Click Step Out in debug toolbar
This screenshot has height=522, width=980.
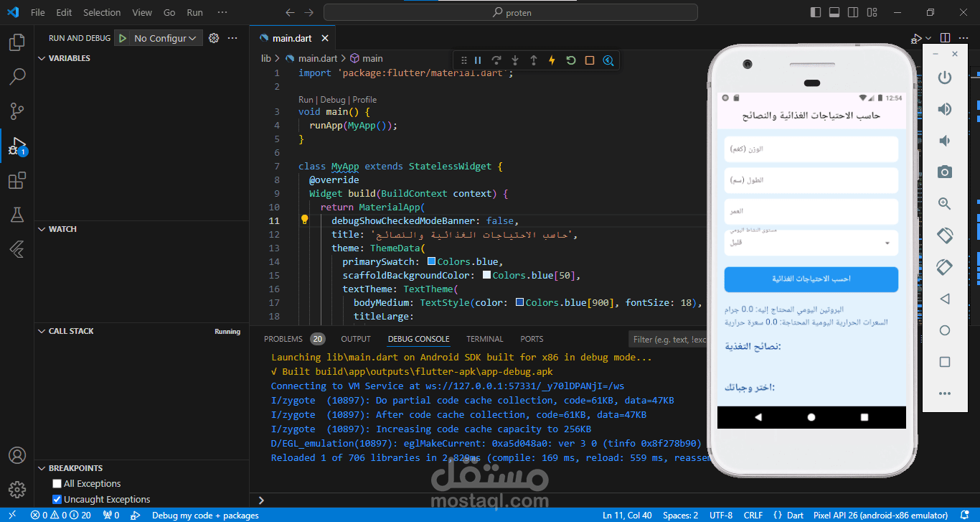coord(534,60)
